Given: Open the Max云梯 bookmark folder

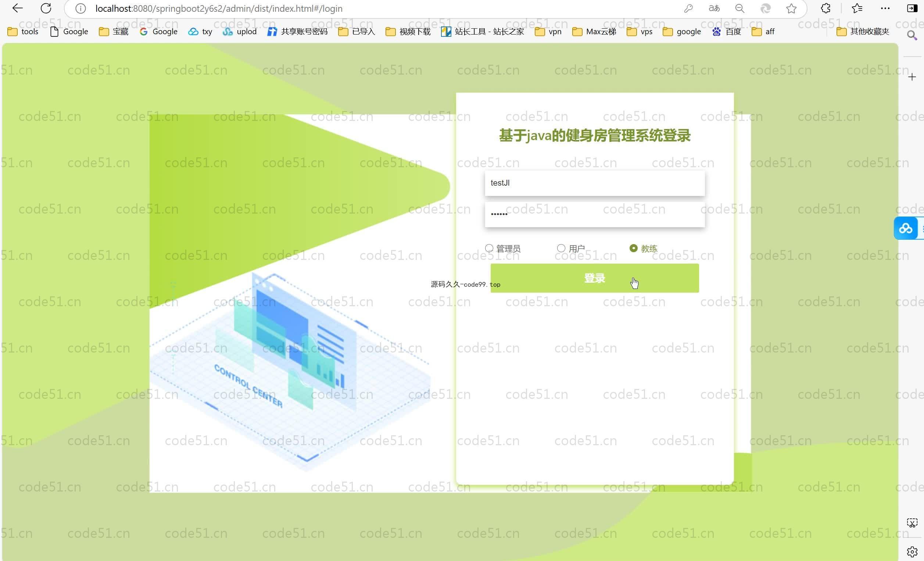Looking at the screenshot, I should click(594, 32).
